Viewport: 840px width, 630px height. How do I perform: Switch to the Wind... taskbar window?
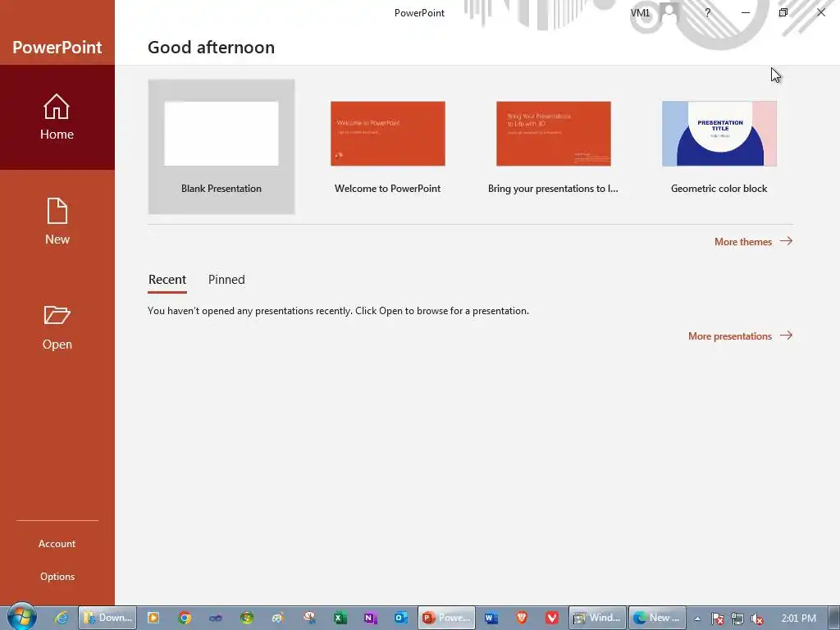click(x=597, y=618)
